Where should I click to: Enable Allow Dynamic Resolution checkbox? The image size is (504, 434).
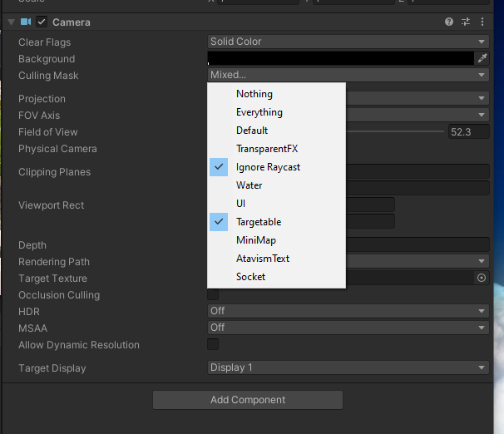tap(213, 344)
